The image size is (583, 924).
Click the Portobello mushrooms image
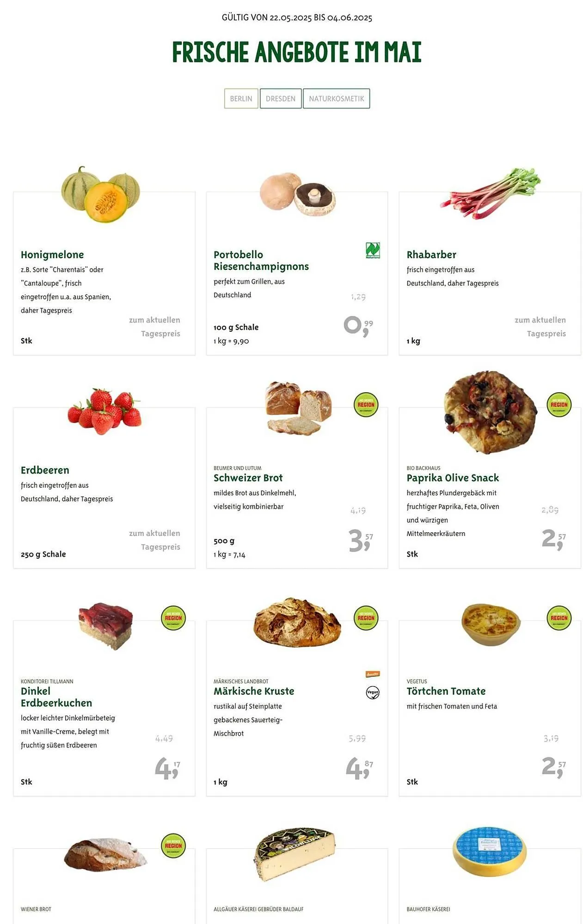pos(298,193)
